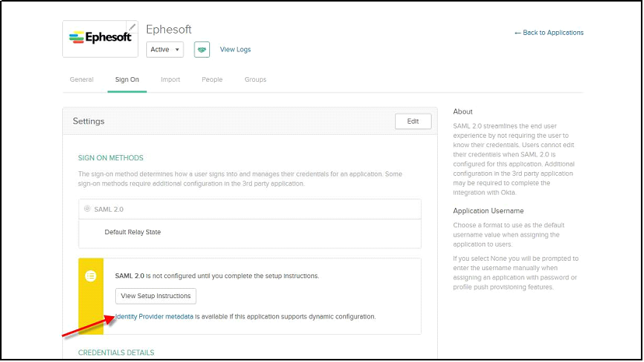644x362 pixels.
Task: Click the pencil edit-logo icon
Action: [x=132, y=27]
